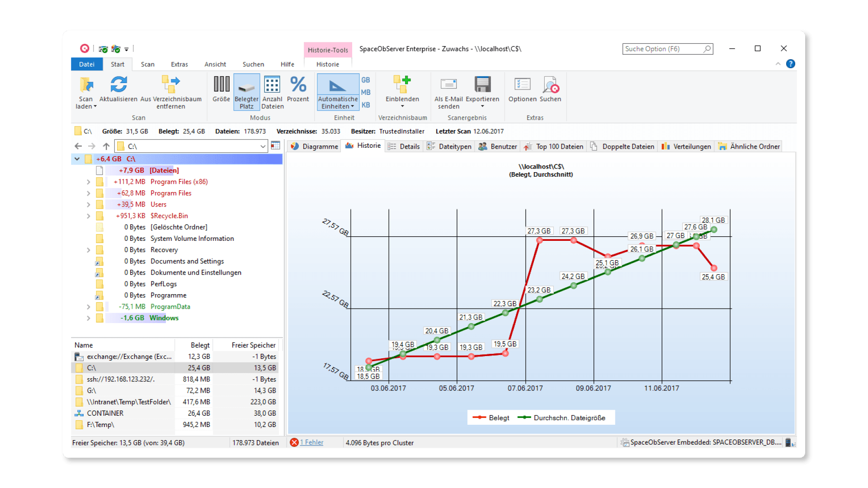The image size is (868, 488).
Task: Open the quick access toolbar dropdown
Action: tap(127, 49)
